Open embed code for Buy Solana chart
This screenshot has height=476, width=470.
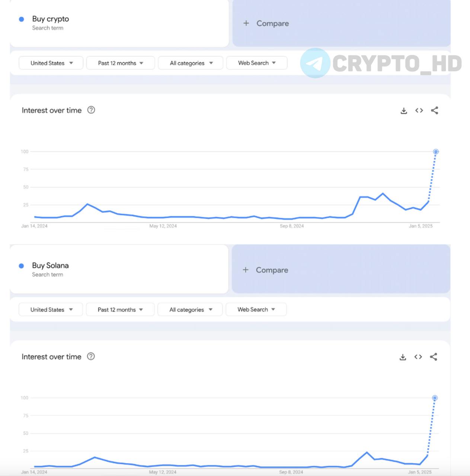(418, 357)
